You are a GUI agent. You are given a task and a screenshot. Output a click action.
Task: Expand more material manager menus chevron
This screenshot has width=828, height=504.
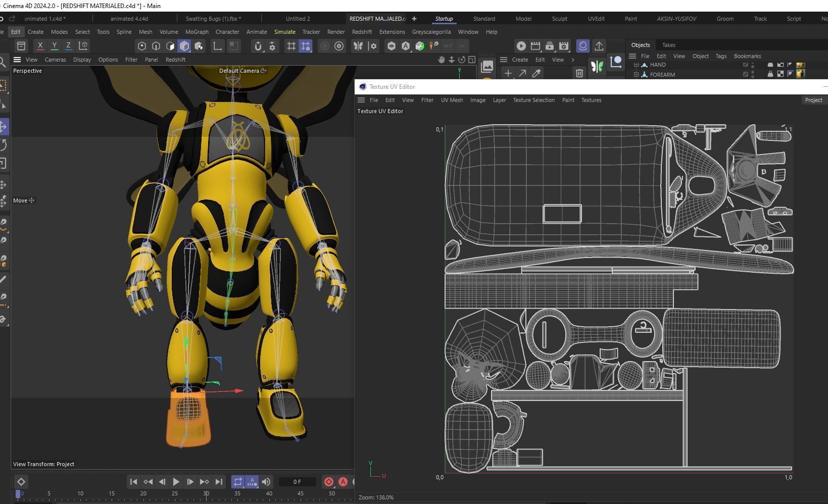[573, 60]
